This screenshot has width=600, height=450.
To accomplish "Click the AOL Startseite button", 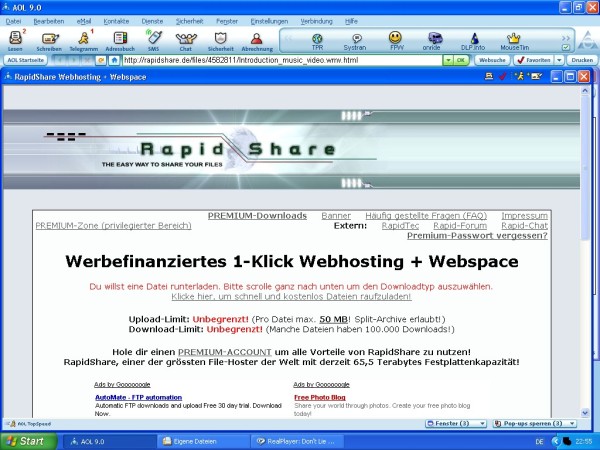I will click(26, 60).
